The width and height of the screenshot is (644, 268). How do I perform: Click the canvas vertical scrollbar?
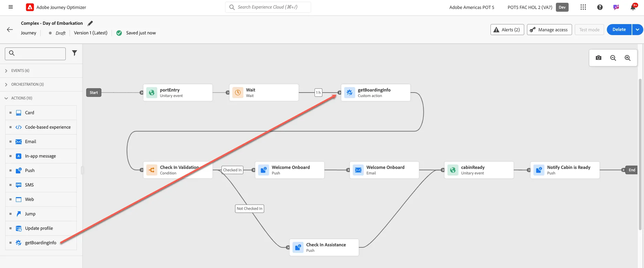click(640, 154)
